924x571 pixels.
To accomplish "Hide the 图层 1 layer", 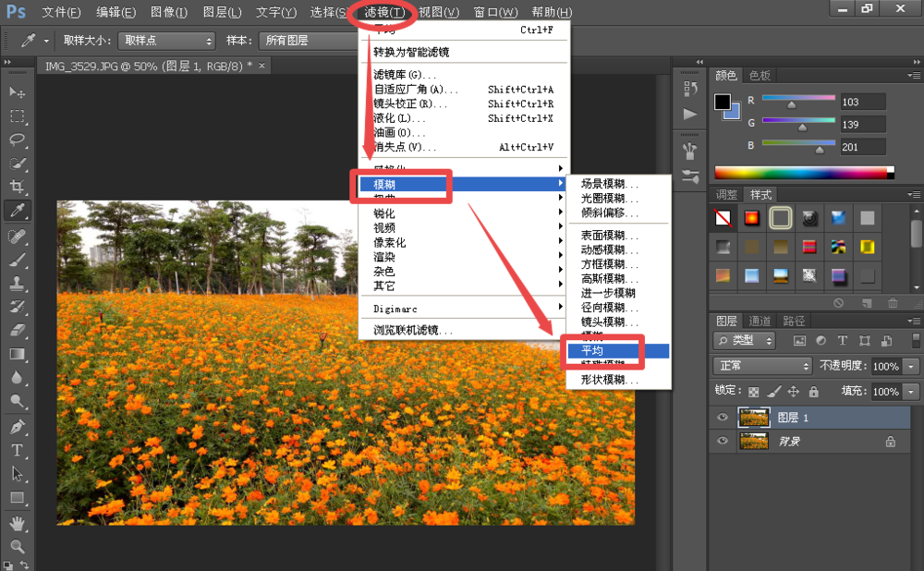I will pos(722,417).
